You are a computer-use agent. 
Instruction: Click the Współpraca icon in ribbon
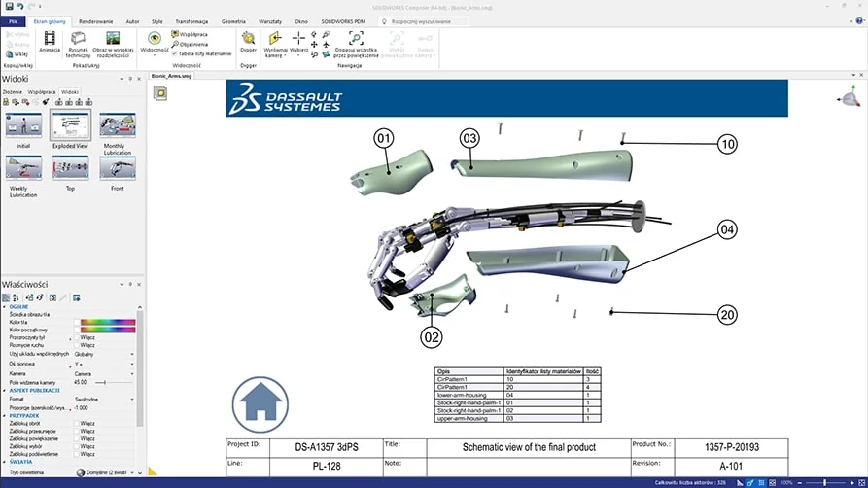175,34
